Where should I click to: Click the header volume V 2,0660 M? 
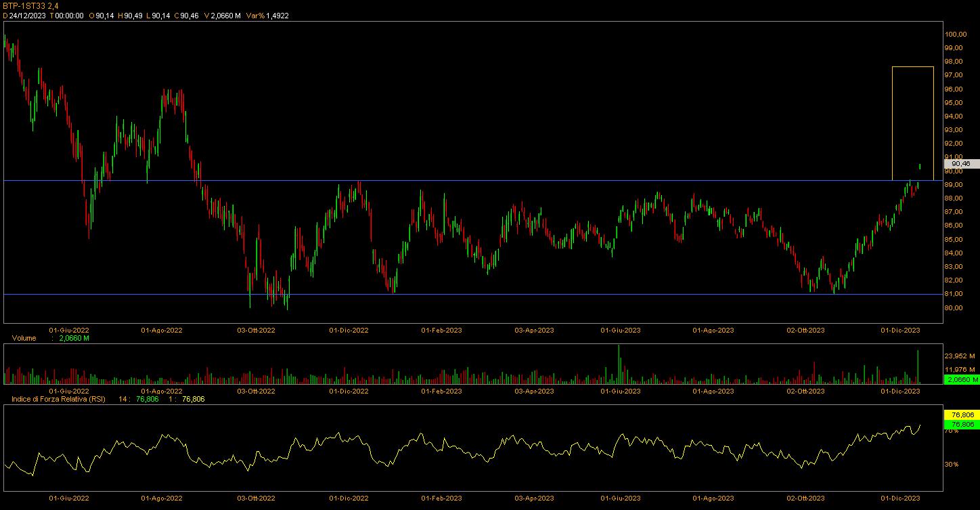coord(222,15)
